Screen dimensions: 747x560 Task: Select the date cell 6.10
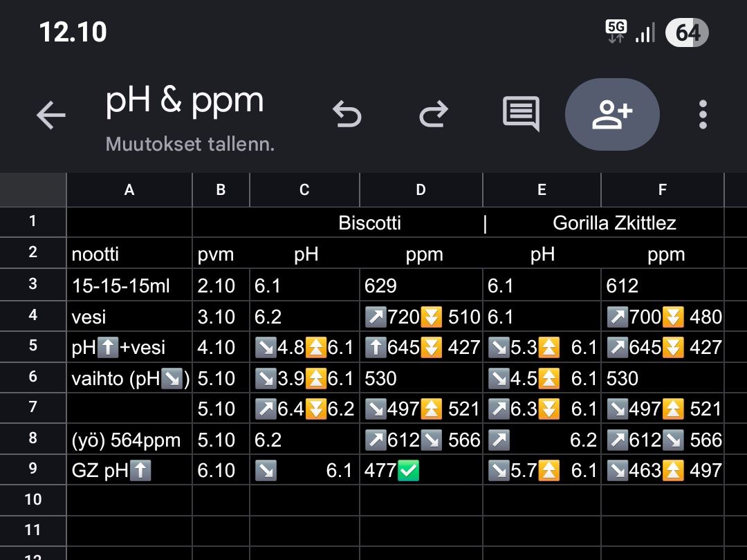221,470
